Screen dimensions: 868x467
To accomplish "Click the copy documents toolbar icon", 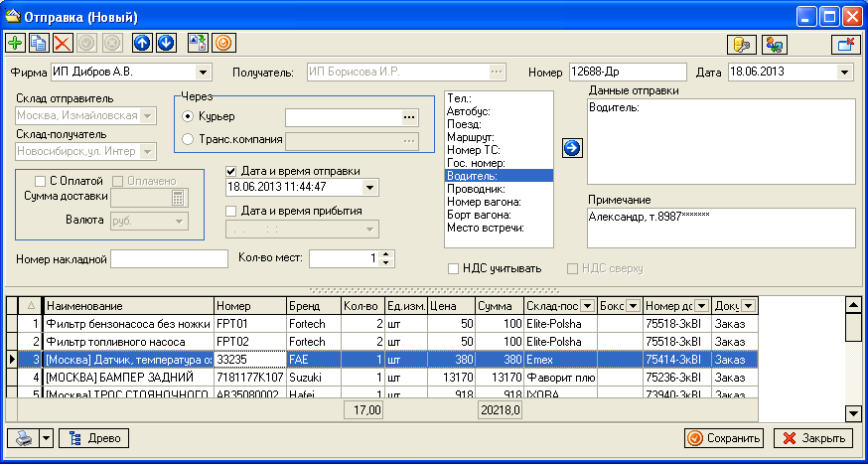I will coord(39,43).
